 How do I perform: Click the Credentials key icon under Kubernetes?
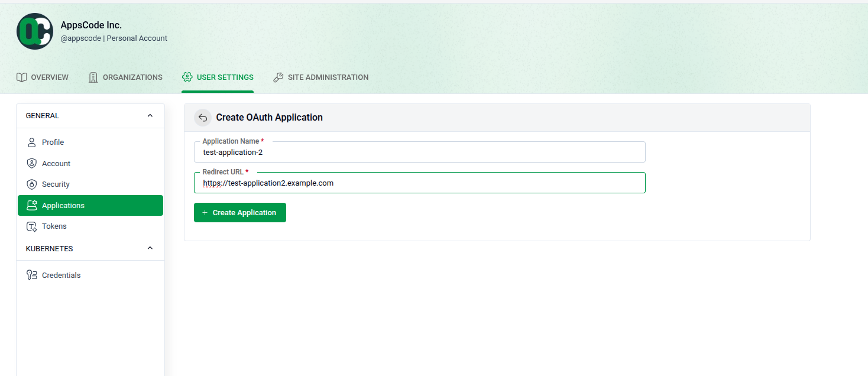(x=31, y=275)
